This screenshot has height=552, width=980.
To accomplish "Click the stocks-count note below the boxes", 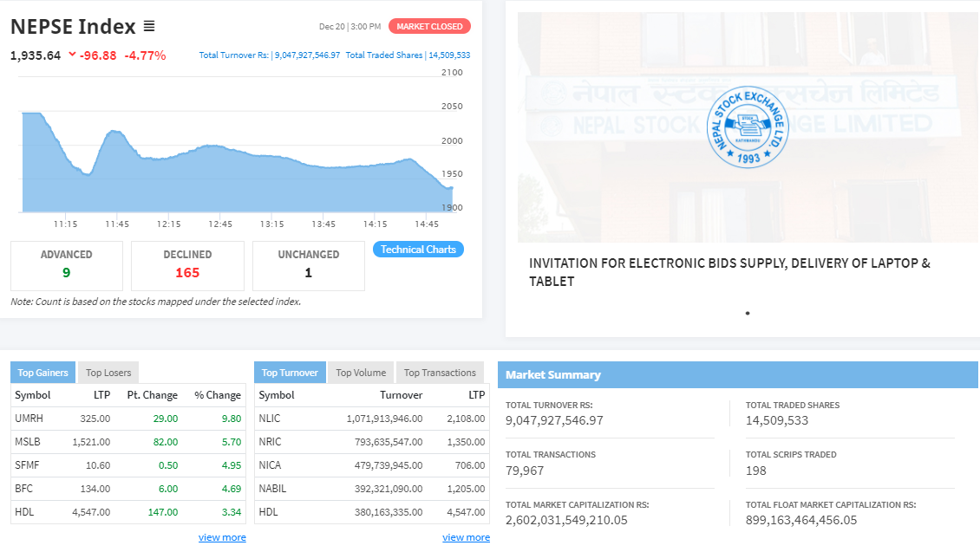I will [x=155, y=302].
